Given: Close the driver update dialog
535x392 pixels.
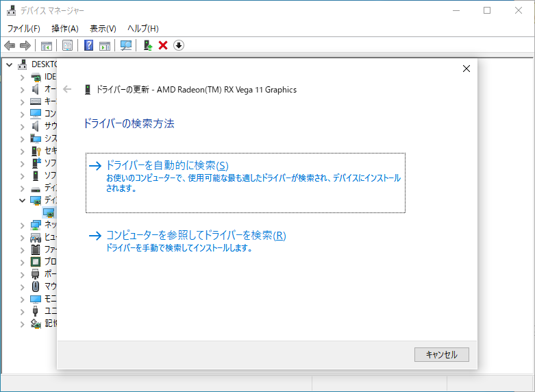Looking at the screenshot, I should coord(466,69).
